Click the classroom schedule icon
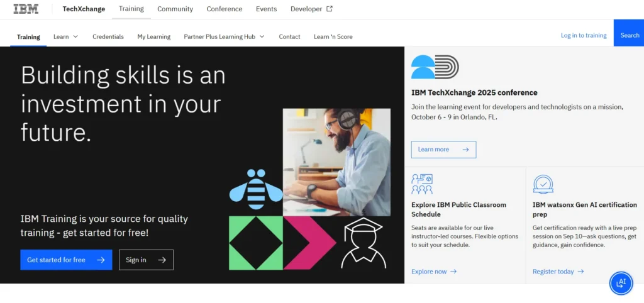This screenshot has height=303, width=644. click(422, 184)
